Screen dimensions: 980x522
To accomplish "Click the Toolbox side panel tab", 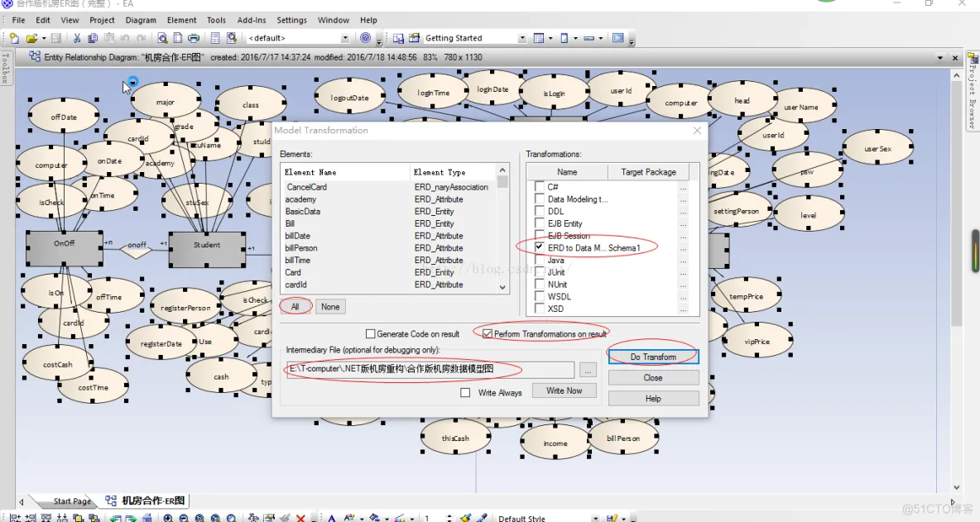I will tap(6, 68).
